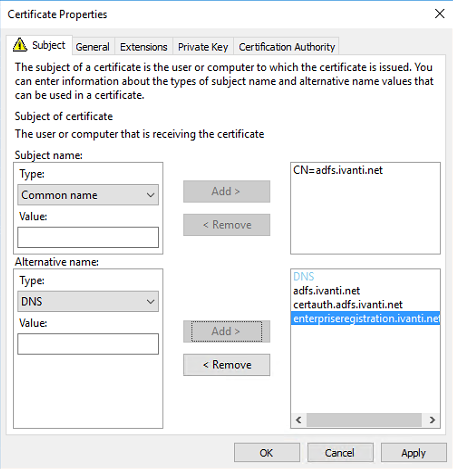Open the Private Key tab
Viewport: 453px width, 469px height.
203,47
